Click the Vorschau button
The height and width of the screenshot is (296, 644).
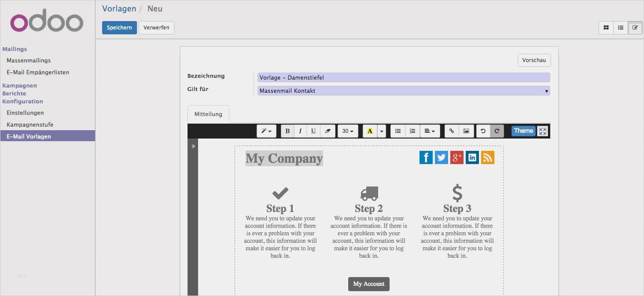pyautogui.click(x=534, y=60)
